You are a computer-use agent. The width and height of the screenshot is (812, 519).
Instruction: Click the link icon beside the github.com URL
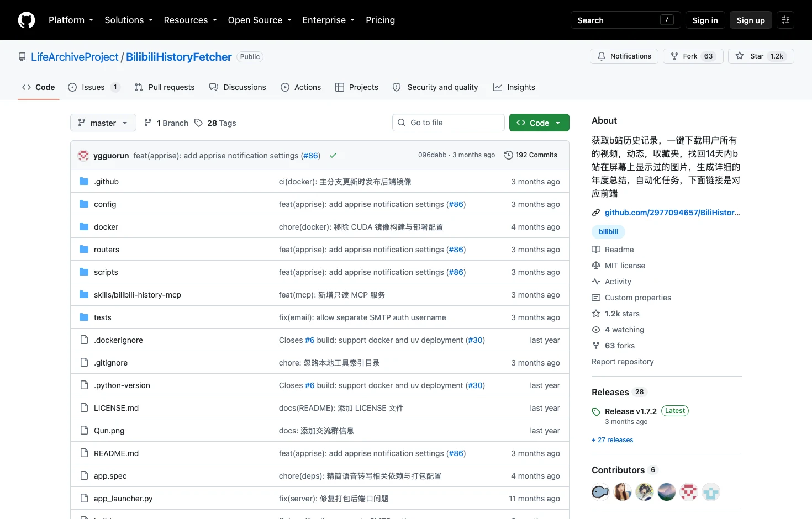[x=596, y=213]
